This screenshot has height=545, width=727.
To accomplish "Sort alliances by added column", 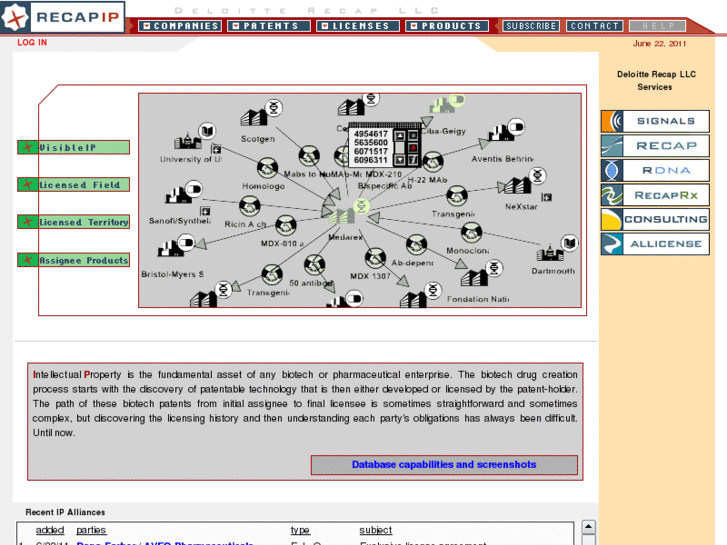I will click(x=50, y=530).
